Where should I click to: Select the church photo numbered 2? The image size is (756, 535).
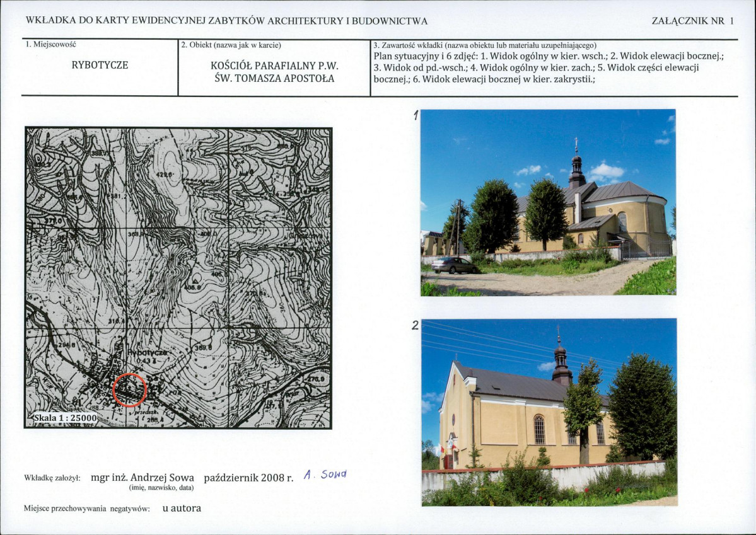click(x=549, y=412)
